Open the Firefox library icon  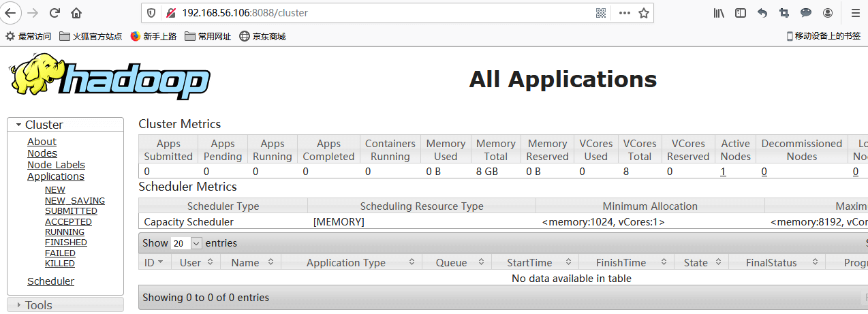pos(719,13)
